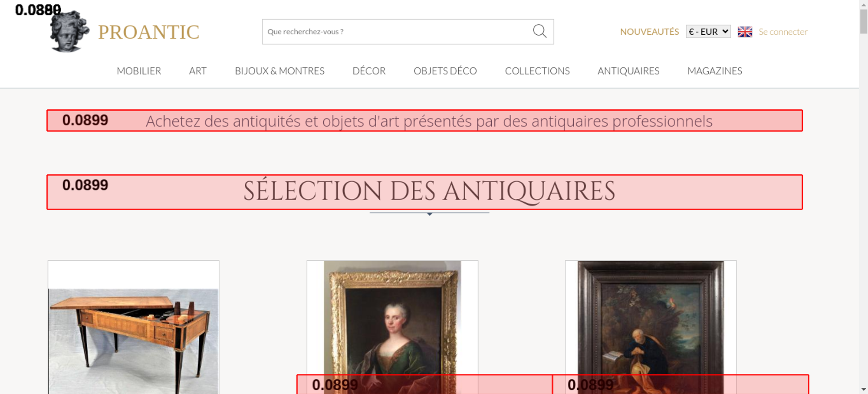Open the Art menu

197,71
